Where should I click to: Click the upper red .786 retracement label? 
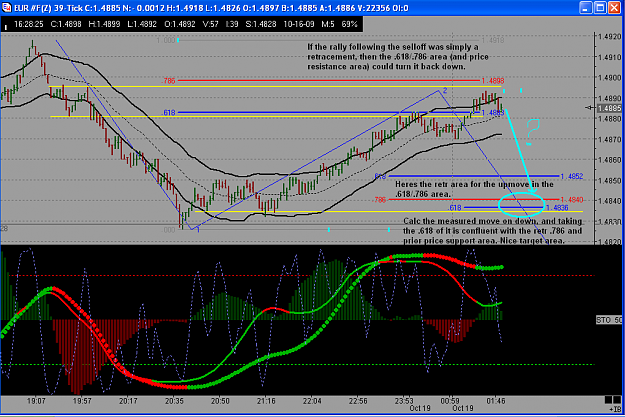(x=168, y=81)
